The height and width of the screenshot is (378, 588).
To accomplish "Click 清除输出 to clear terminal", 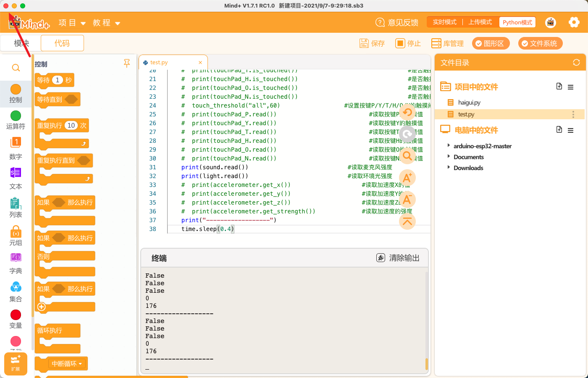I will coord(398,258).
